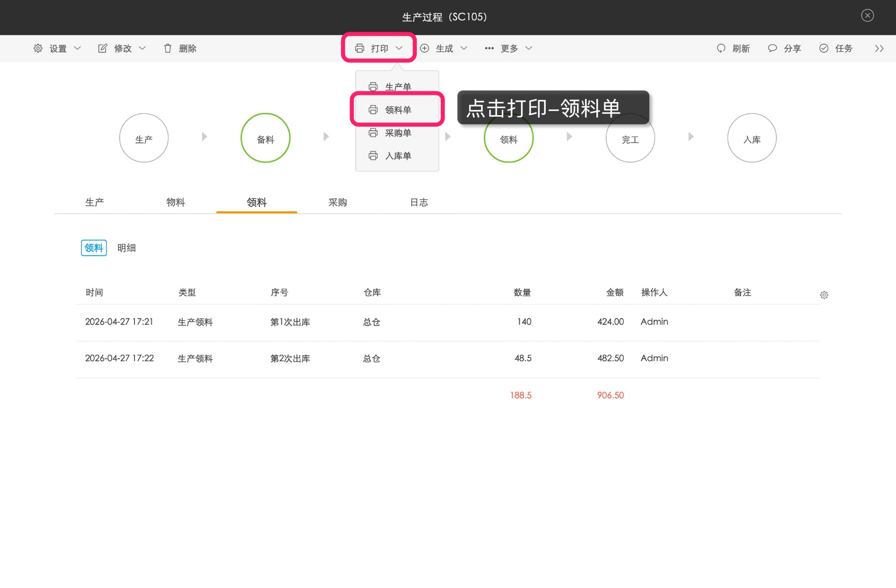Click the 备注 column header
896x588 pixels.
[x=742, y=292]
